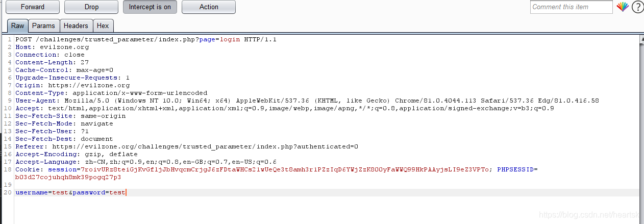The image size is (644, 224).
Task: Switch to the Raw tab
Action: tap(18, 26)
